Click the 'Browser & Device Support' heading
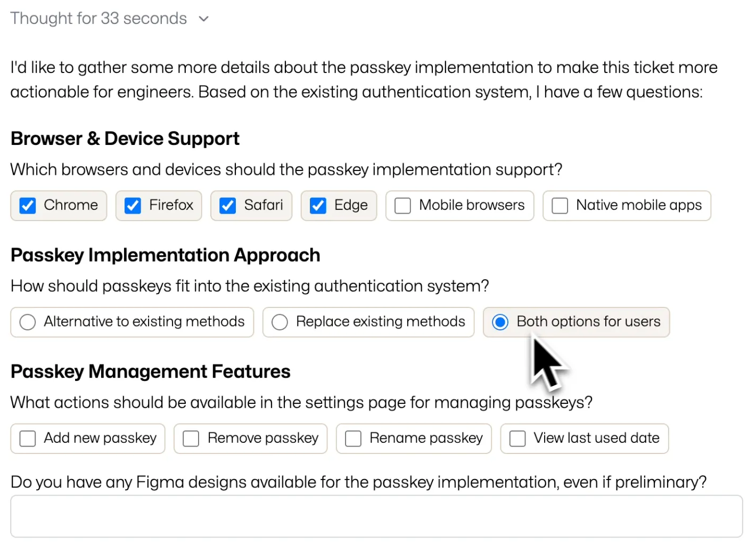 (125, 139)
